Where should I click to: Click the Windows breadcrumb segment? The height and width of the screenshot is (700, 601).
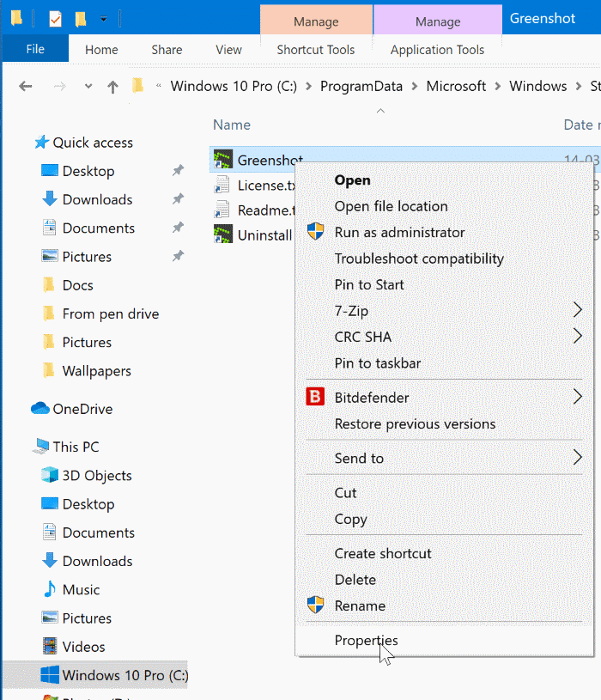pyautogui.click(x=538, y=86)
